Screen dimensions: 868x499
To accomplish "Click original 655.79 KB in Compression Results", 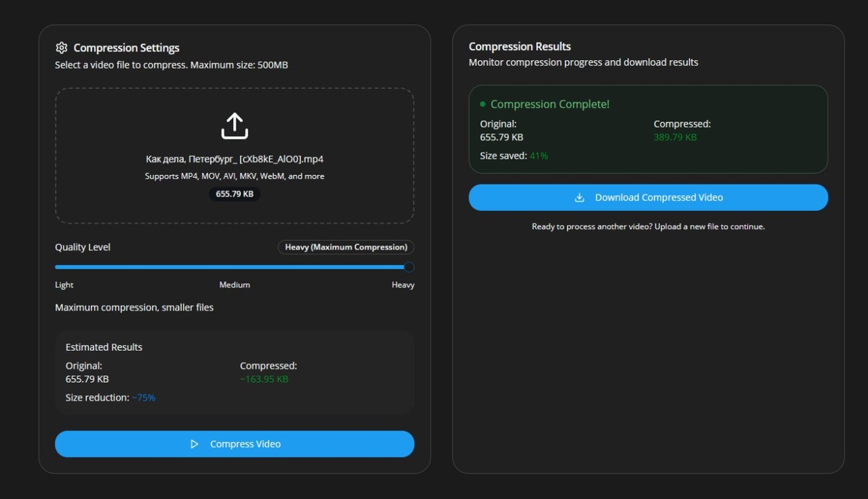I will [x=502, y=137].
